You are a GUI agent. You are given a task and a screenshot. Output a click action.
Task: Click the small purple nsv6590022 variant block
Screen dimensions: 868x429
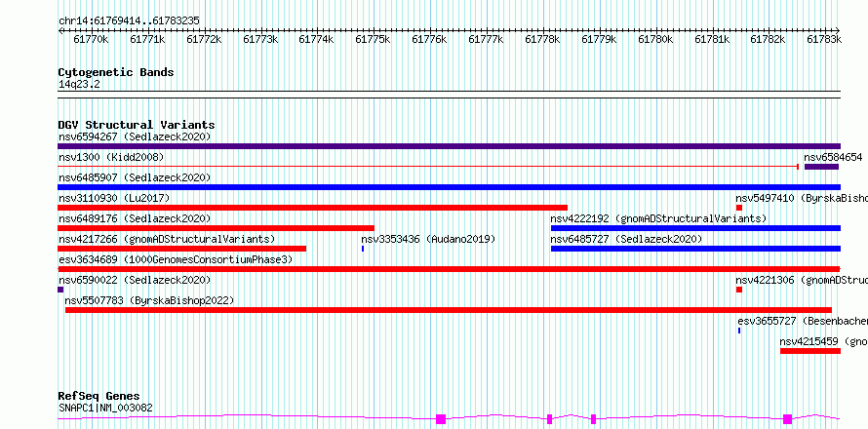(60, 290)
